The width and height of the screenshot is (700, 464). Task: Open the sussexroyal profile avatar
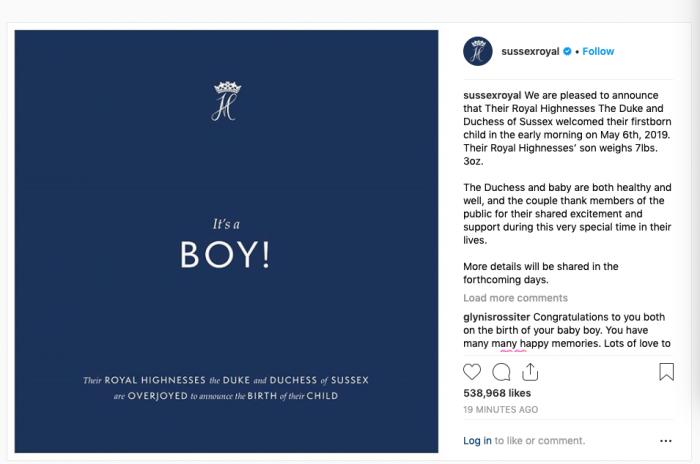point(478,51)
